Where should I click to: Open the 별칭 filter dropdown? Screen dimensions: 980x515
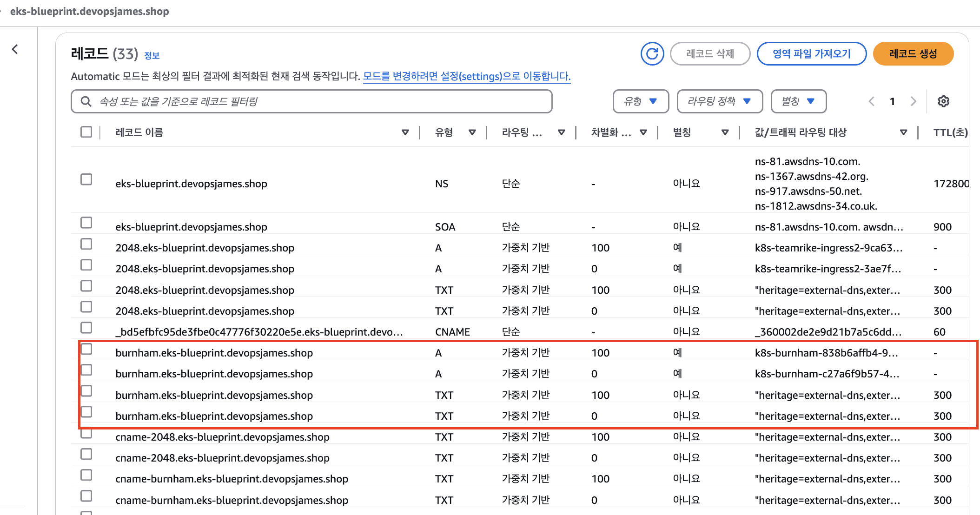point(798,101)
